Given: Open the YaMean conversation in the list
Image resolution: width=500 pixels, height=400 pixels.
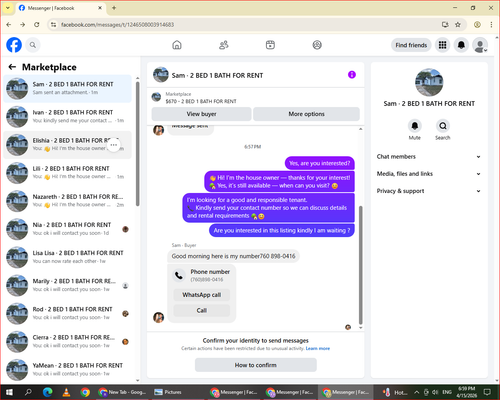Looking at the screenshot, I should (x=68, y=370).
